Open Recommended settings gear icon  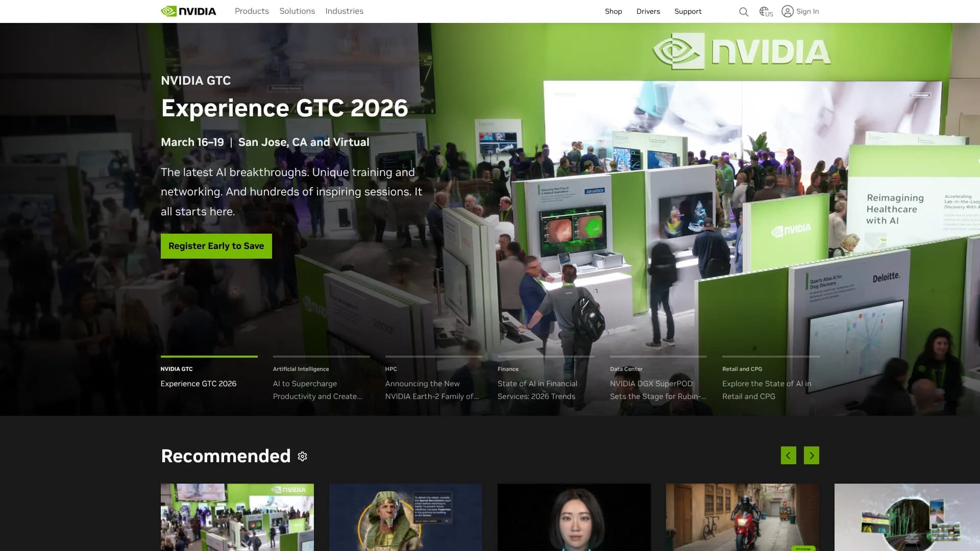pyautogui.click(x=303, y=456)
